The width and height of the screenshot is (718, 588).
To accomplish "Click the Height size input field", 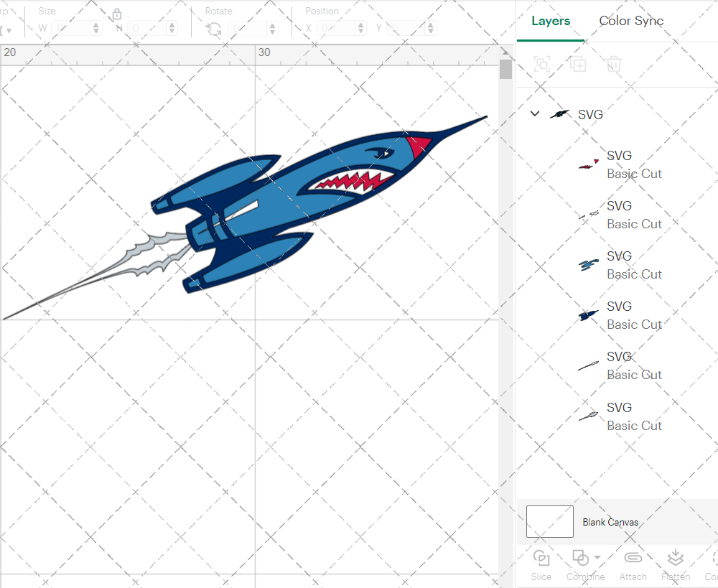I will [146, 29].
